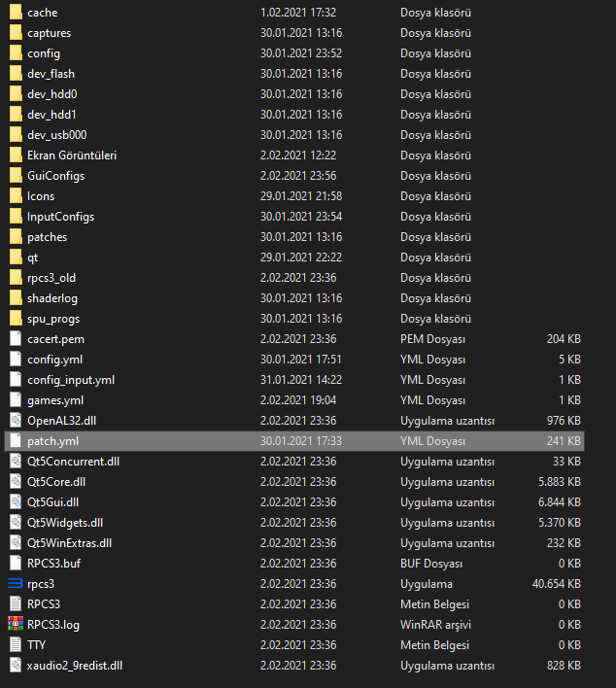Image resolution: width=616 pixels, height=688 pixels.
Task: Click the WinRAR icon of RPCS3.log
Action: pos(16,625)
